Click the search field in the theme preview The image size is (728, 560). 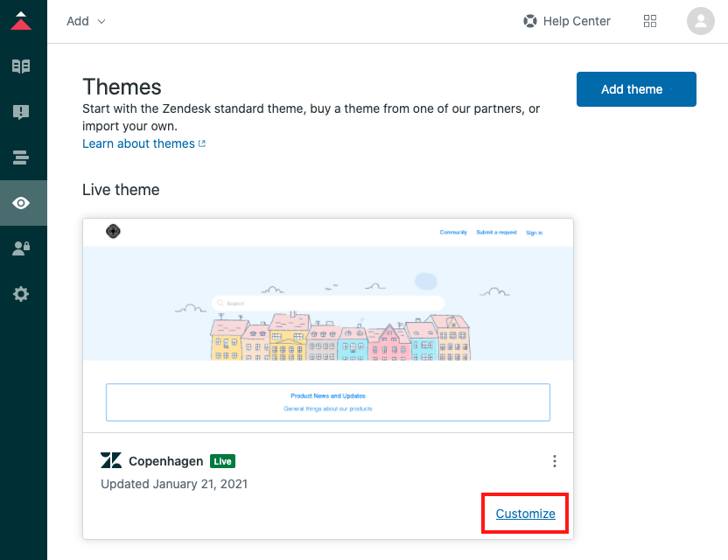tap(328, 304)
